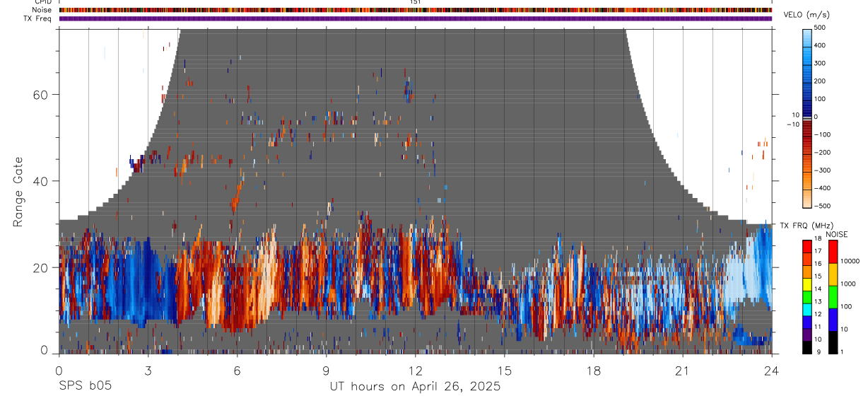Click the UT hours on April 26, 2025 title
The height and width of the screenshot is (401, 868).
pyautogui.click(x=415, y=387)
